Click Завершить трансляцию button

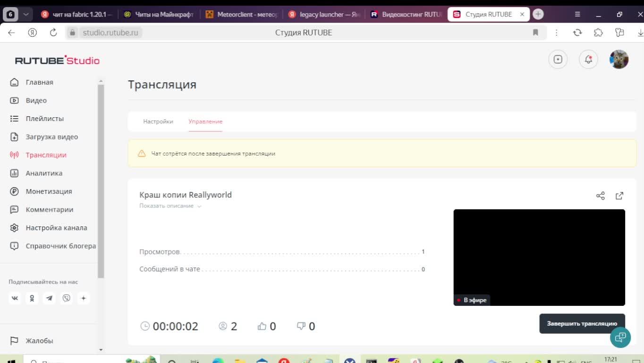coord(582,324)
